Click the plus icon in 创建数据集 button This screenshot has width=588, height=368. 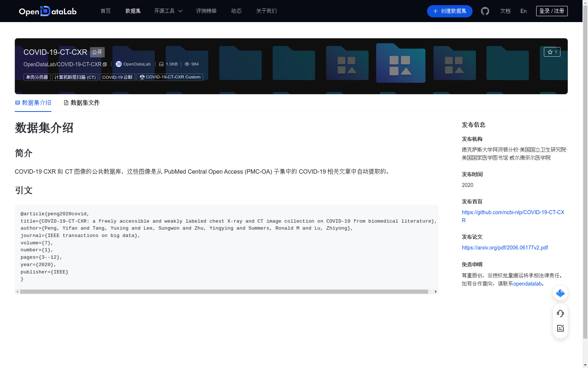(x=435, y=11)
